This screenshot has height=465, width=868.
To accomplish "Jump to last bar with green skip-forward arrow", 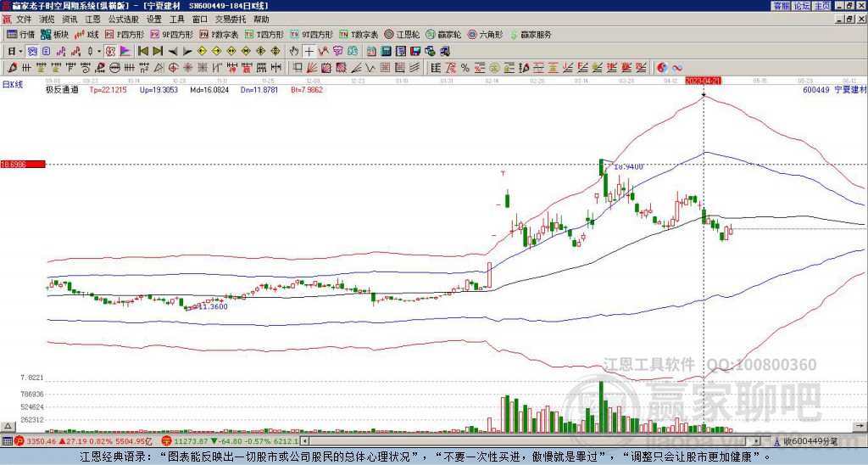I will 157,51.
